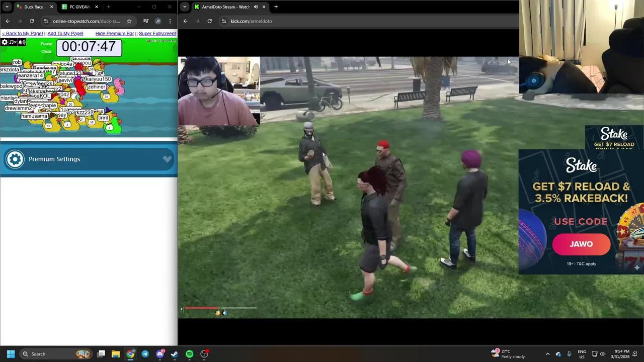The width and height of the screenshot is (644, 362).
Task: Open a new tab in the Kick window
Action: 276,7
